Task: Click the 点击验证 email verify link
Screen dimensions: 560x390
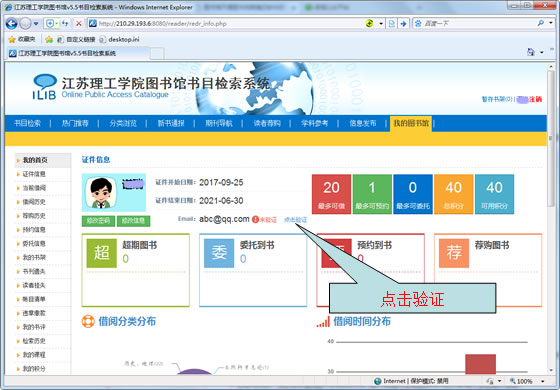Action: pos(295,220)
